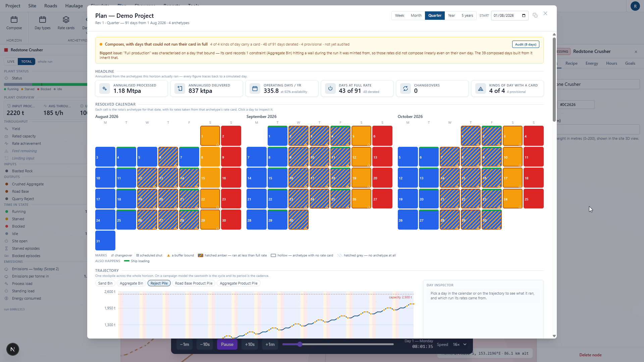Click the Blocked episodes icon
The width and height of the screenshot is (644, 362).
click(6, 256)
